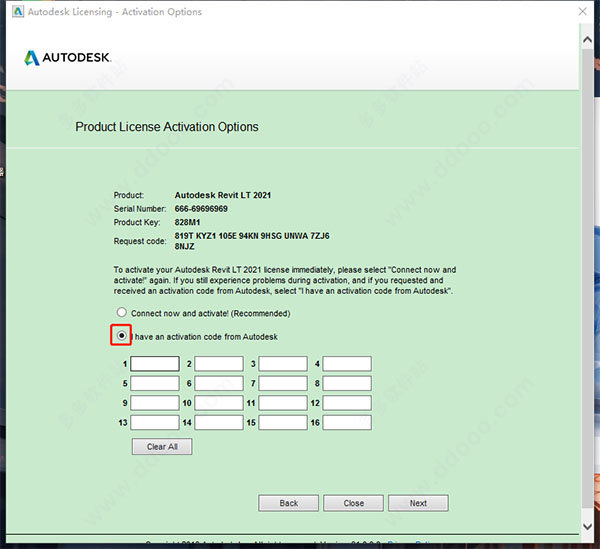
Task: Focus activation code field 12
Action: (347, 403)
